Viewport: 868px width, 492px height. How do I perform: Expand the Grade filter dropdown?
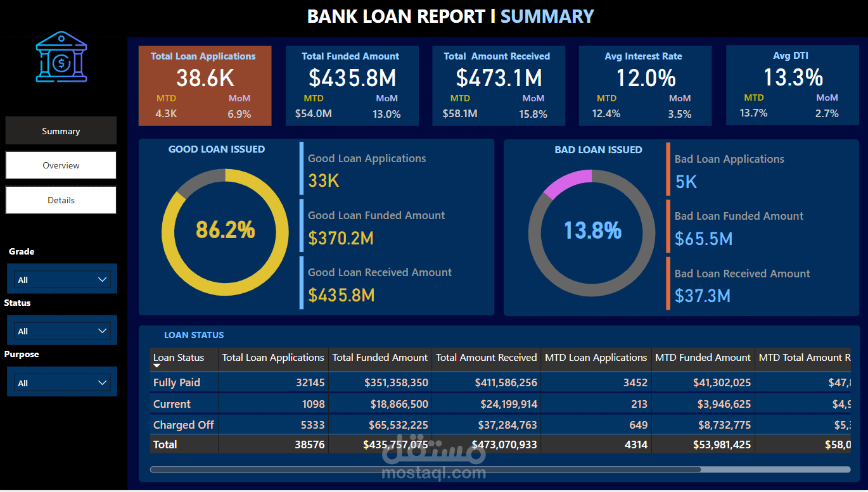pos(62,279)
